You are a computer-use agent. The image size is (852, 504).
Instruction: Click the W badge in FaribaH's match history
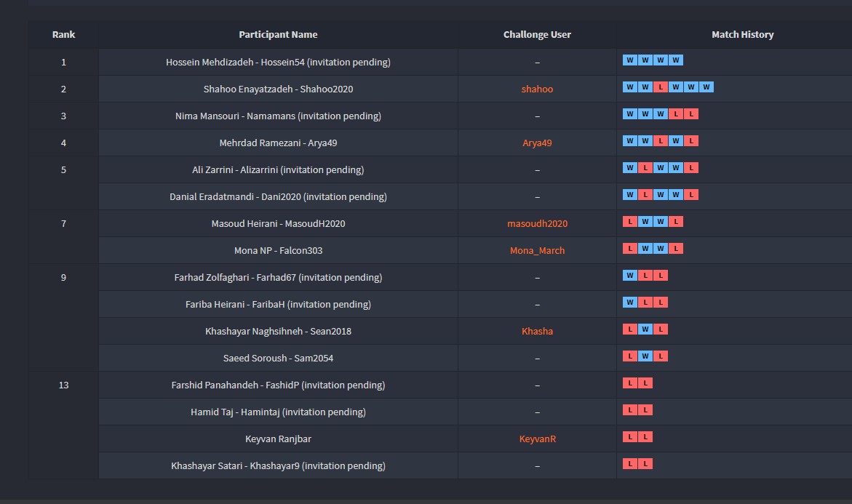[629, 303]
